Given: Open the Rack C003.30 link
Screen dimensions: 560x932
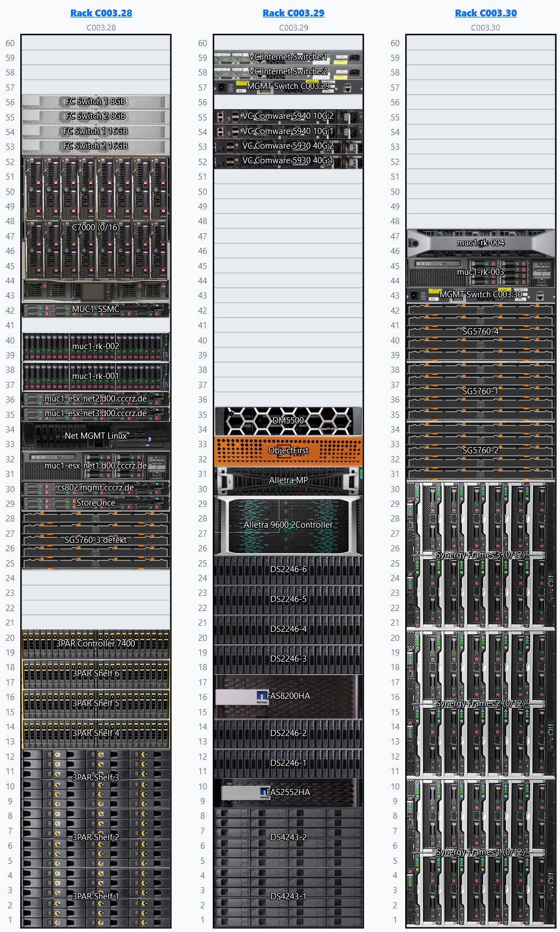Looking at the screenshot, I should (x=486, y=13).
